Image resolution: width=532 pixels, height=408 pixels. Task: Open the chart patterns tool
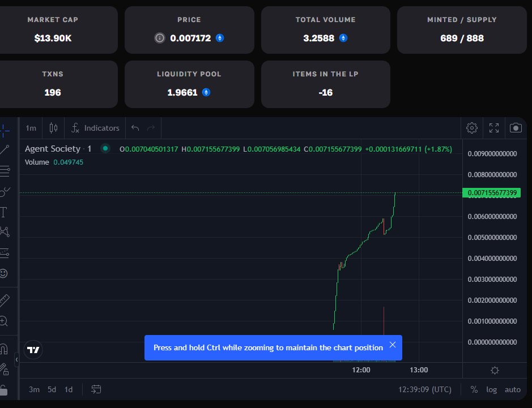click(x=4, y=232)
